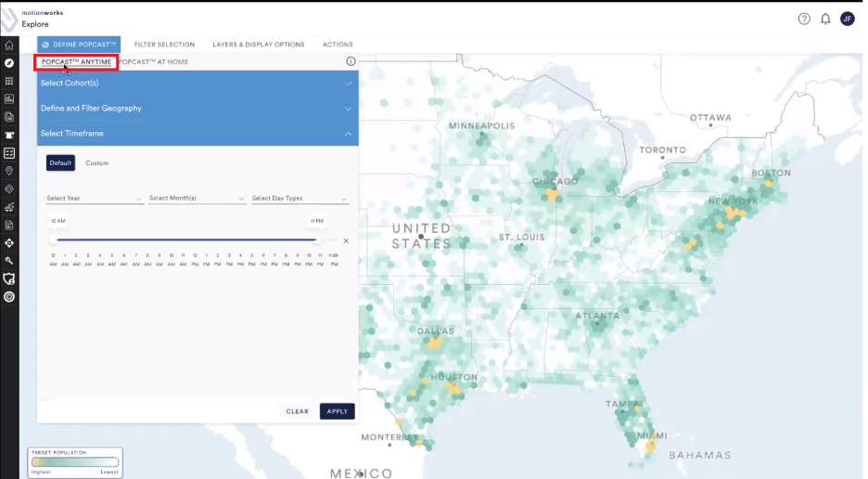Clear the time range with X icon
This screenshot has height=479, width=868.
click(346, 241)
